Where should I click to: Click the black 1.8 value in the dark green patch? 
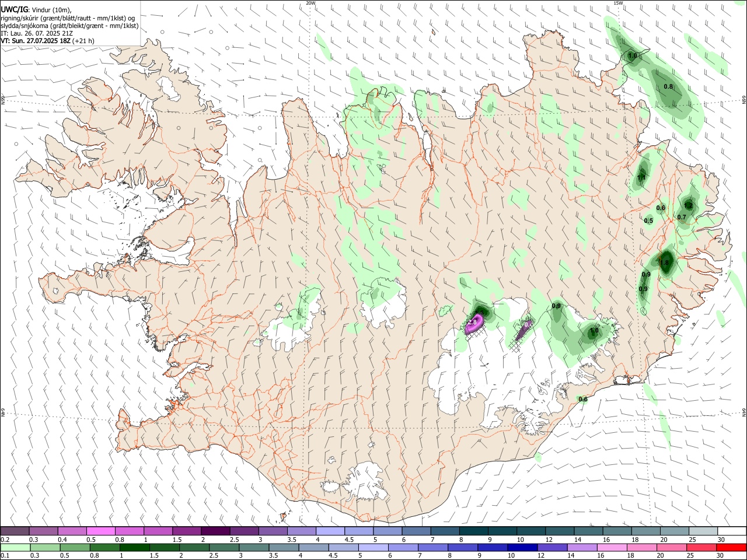[664, 262]
